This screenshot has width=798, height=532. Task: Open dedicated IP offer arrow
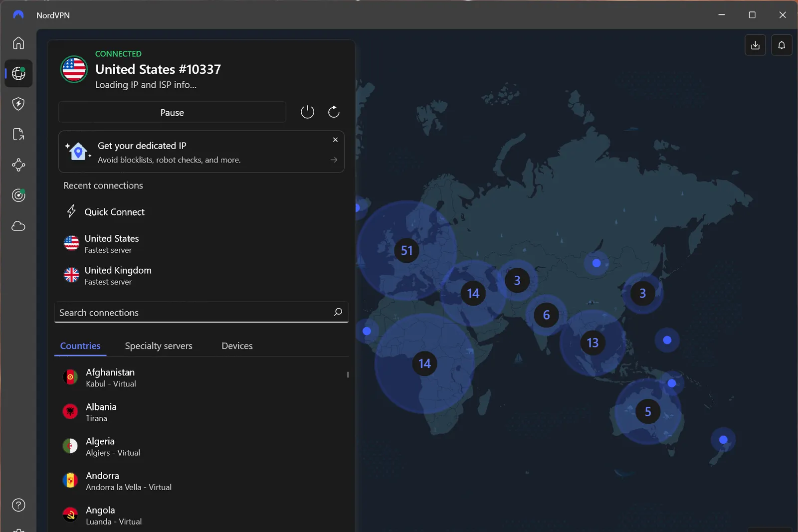334,160
